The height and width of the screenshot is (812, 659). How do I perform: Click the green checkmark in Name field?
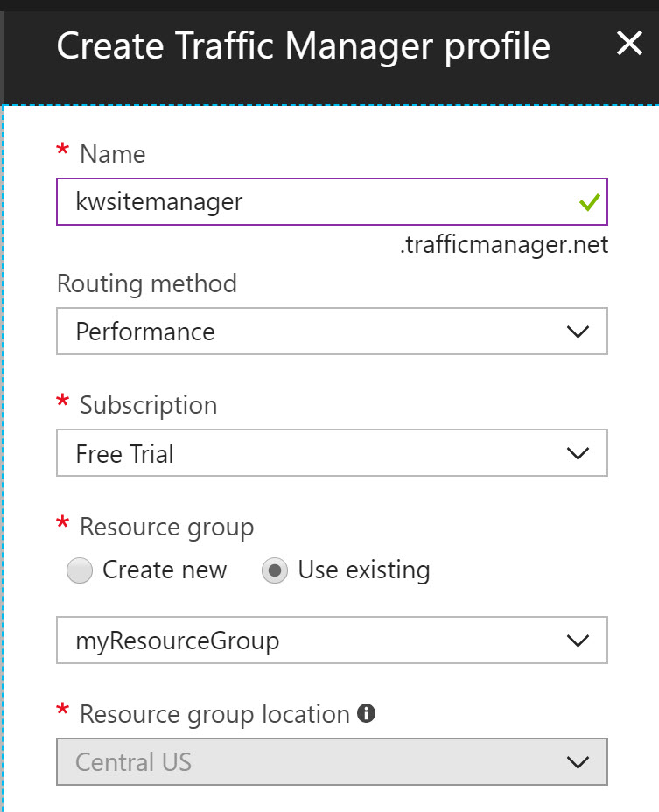(590, 202)
